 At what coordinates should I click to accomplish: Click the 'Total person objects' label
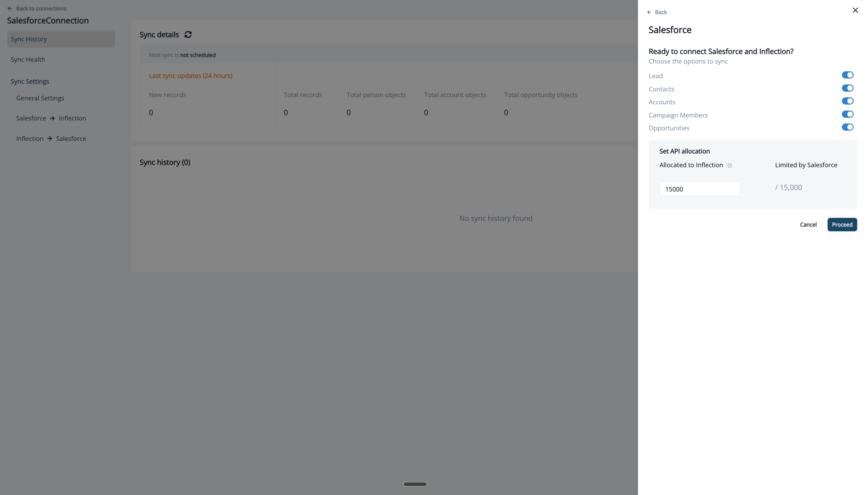[376, 95]
